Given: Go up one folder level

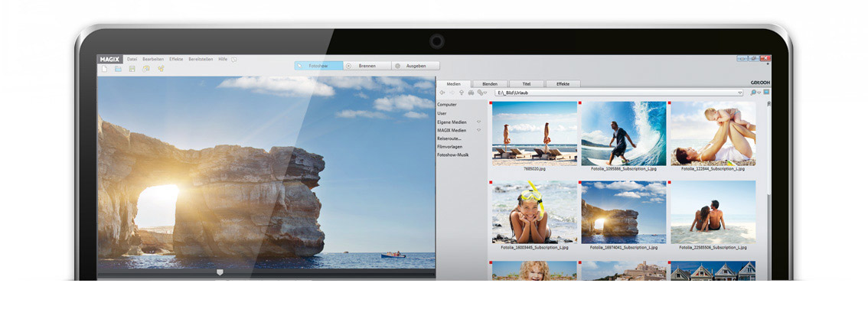Looking at the screenshot, I should [x=461, y=93].
